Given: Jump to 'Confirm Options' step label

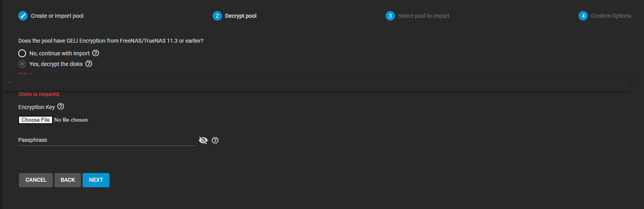Looking at the screenshot, I should (x=611, y=16).
